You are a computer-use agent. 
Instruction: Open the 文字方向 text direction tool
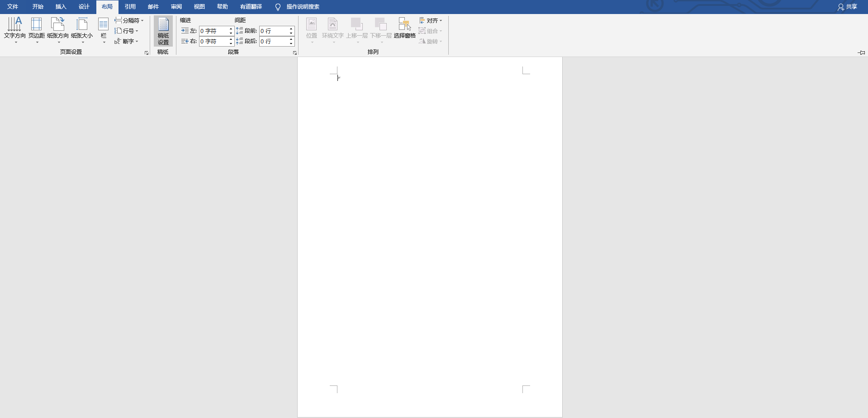pyautogui.click(x=14, y=30)
